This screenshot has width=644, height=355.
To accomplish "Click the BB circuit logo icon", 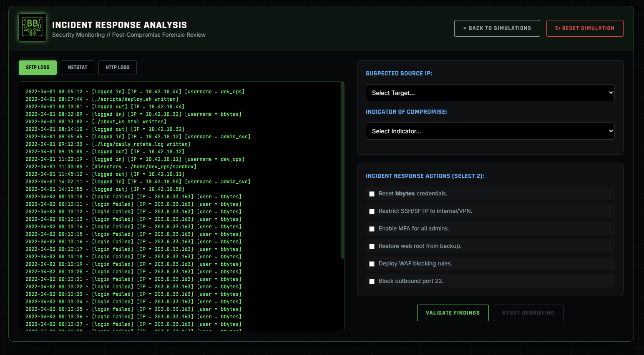I will pos(32,27).
